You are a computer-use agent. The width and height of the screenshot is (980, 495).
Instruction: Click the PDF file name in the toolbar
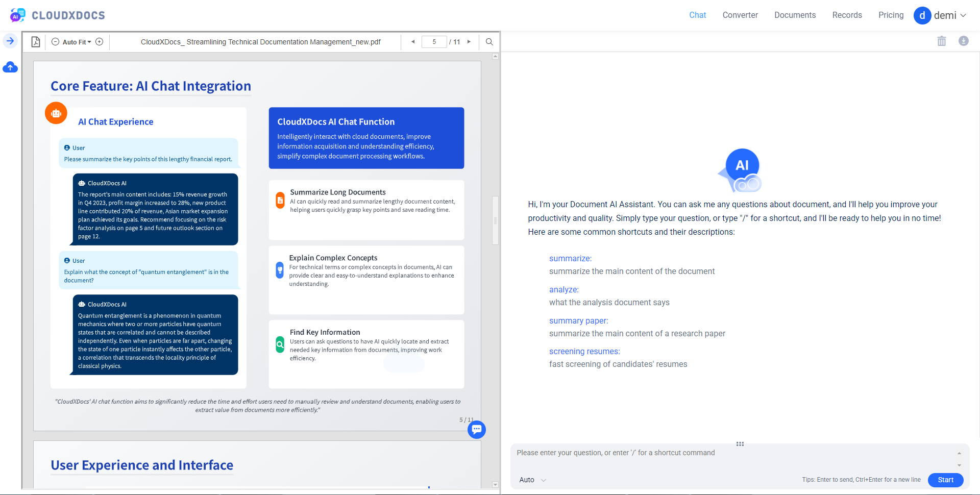pos(260,42)
